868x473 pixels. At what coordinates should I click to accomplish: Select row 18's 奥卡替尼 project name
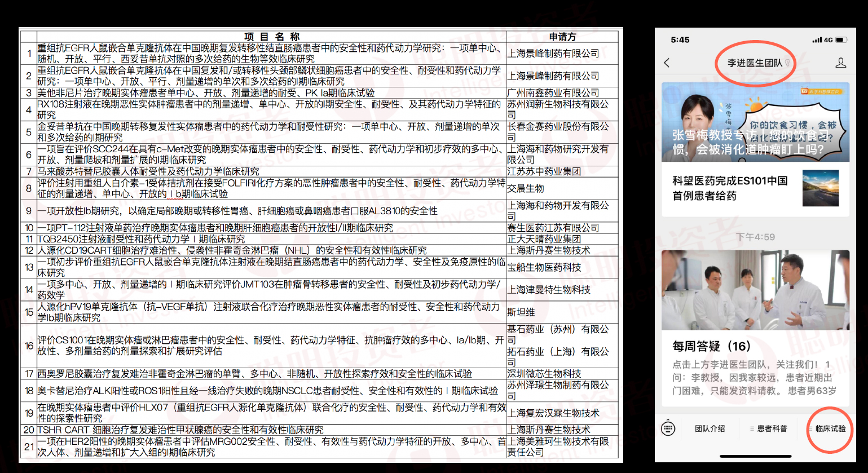pos(272,391)
